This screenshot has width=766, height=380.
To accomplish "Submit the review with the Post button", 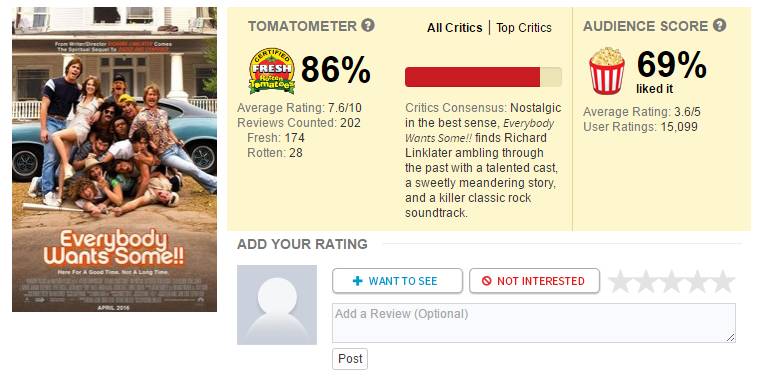I will tap(350, 359).
